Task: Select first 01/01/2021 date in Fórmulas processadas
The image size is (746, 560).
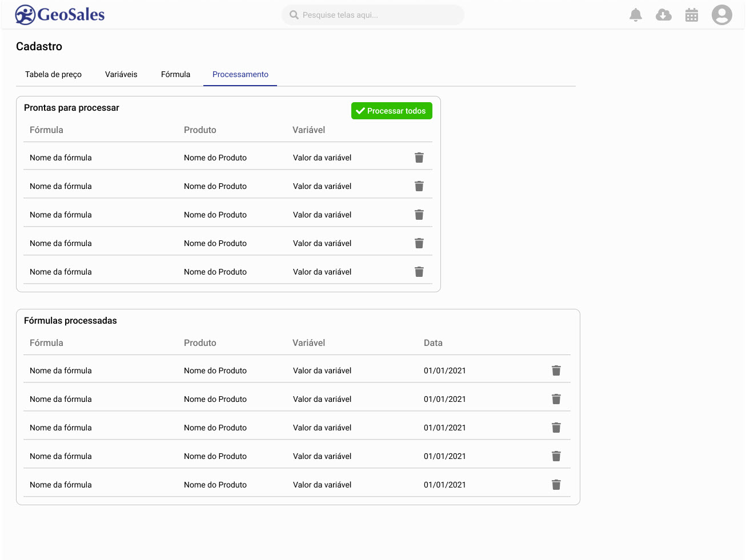Action: pyautogui.click(x=445, y=370)
